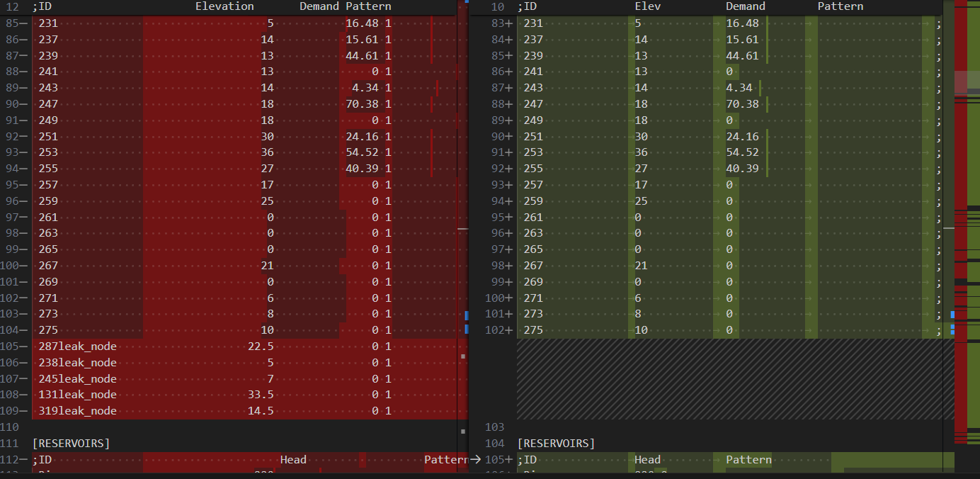This screenshot has width=980, height=479.
Task: Place cursor on 287leak_node entry
Action: click(78, 346)
